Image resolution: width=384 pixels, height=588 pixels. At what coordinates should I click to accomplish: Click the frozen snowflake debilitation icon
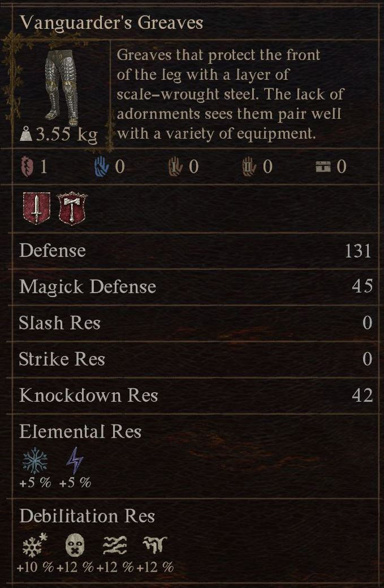34,546
